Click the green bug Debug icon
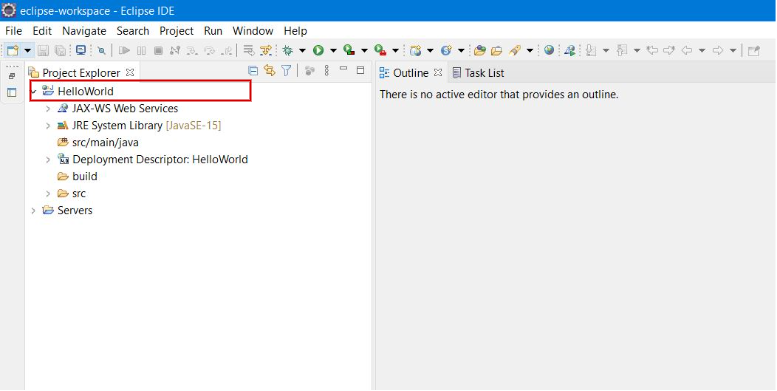This screenshot has width=777, height=391. pos(287,50)
